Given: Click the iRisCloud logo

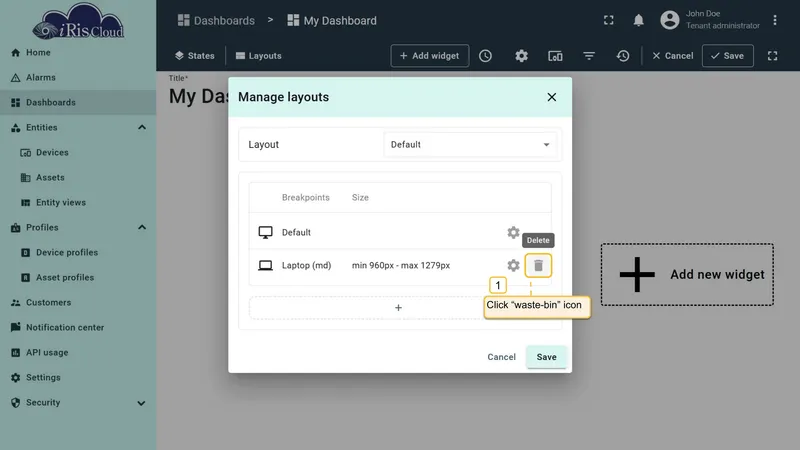Looking at the screenshot, I should (78, 21).
